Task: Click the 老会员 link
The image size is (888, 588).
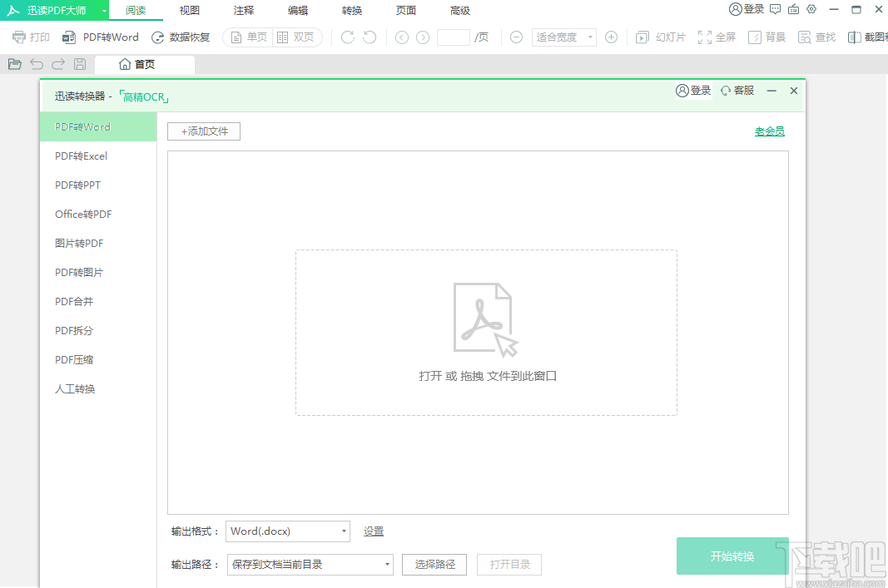Action: click(769, 131)
